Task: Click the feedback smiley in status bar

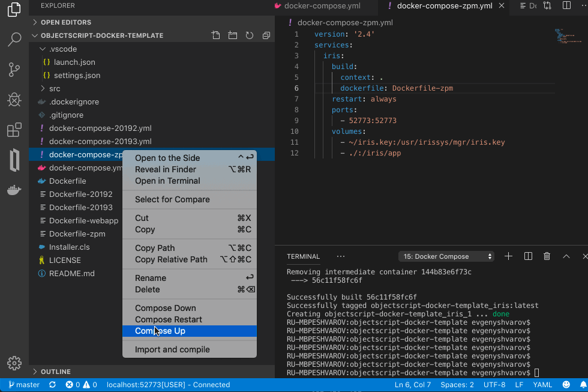Action: 566,385
